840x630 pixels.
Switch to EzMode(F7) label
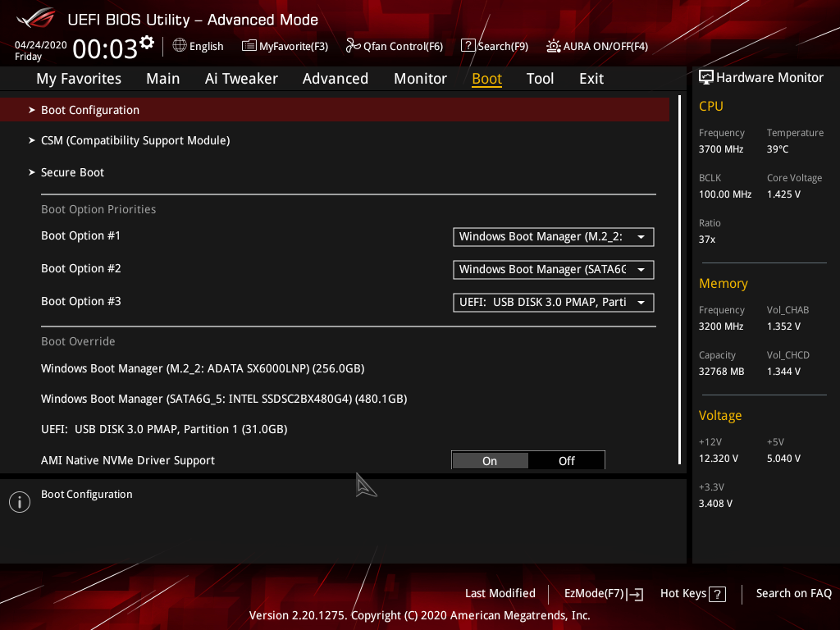coord(594,594)
